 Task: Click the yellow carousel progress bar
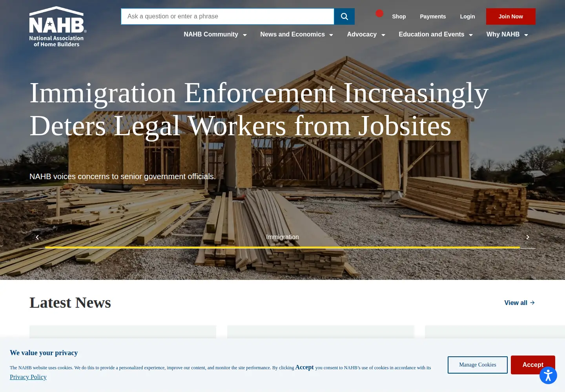click(x=282, y=247)
